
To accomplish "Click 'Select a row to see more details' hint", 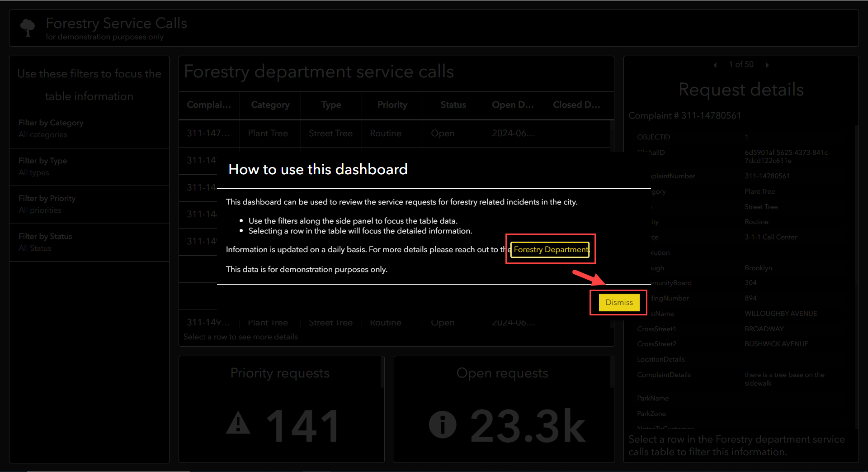I will point(241,337).
